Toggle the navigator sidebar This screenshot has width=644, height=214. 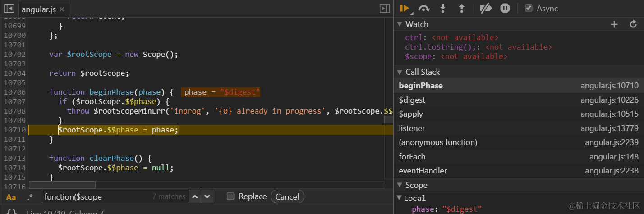[x=9, y=9]
